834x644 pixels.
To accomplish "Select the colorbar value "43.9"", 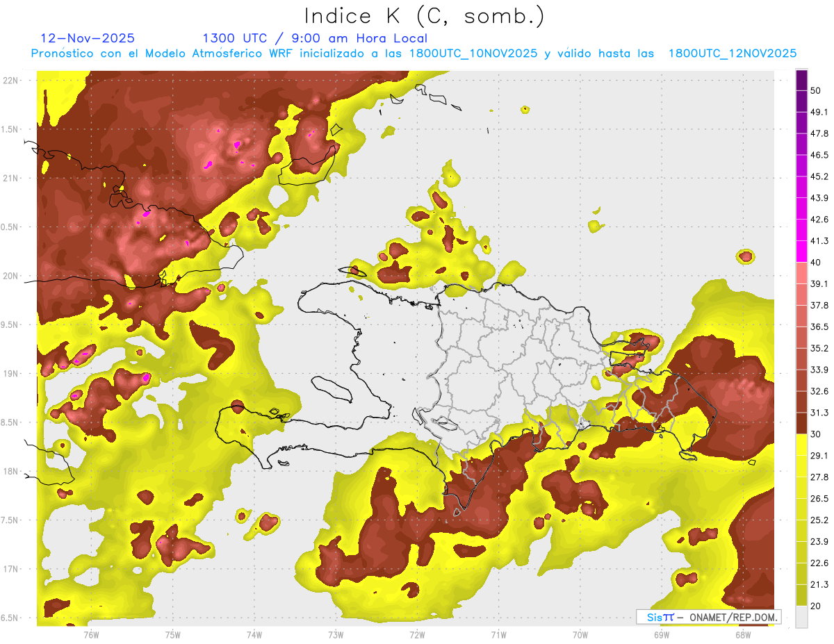I will coord(819,199).
